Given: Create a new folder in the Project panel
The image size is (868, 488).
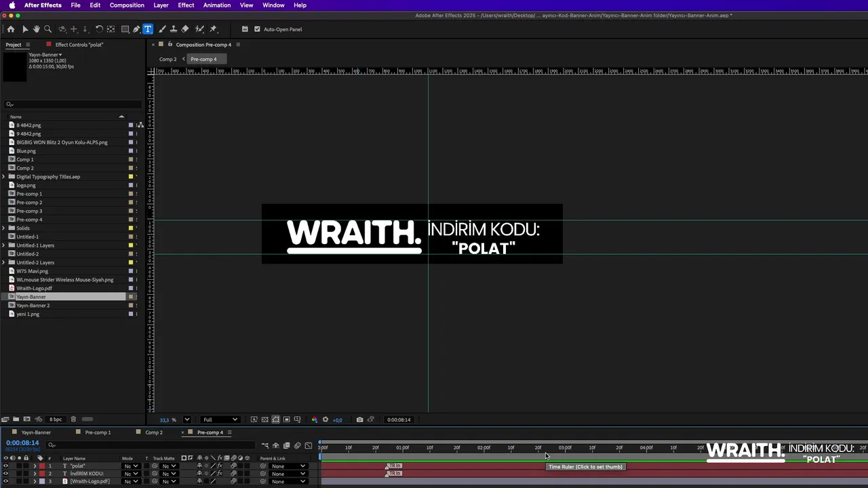Looking at the screenshot, I should (x=16, y=420).
